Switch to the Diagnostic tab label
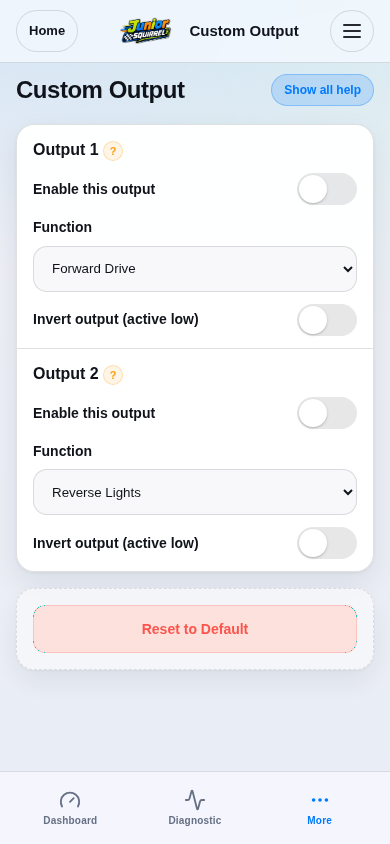Image resolution: width=390 pixels, height=844 pixels. pos(195,820)
